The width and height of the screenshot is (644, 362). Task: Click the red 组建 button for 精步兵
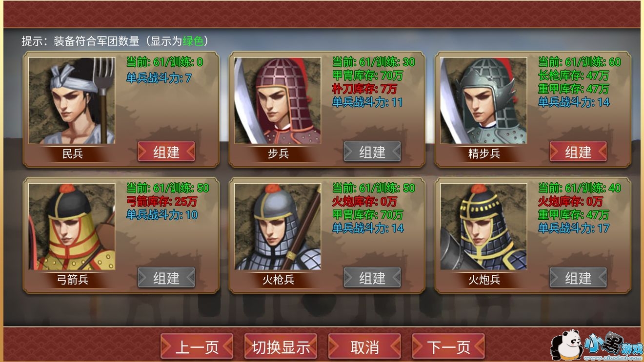click(x=578, y=152)
